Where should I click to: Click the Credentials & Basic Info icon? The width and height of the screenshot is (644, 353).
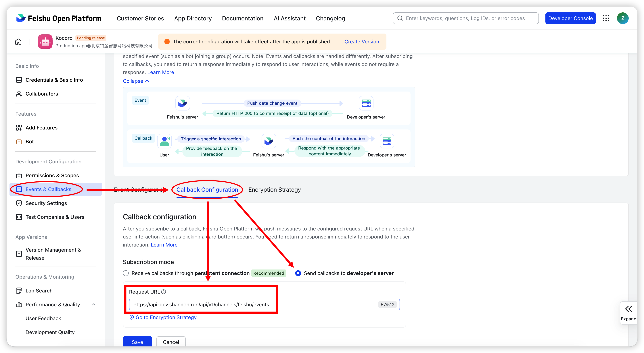pyautogui.click(x=19, y=80)
